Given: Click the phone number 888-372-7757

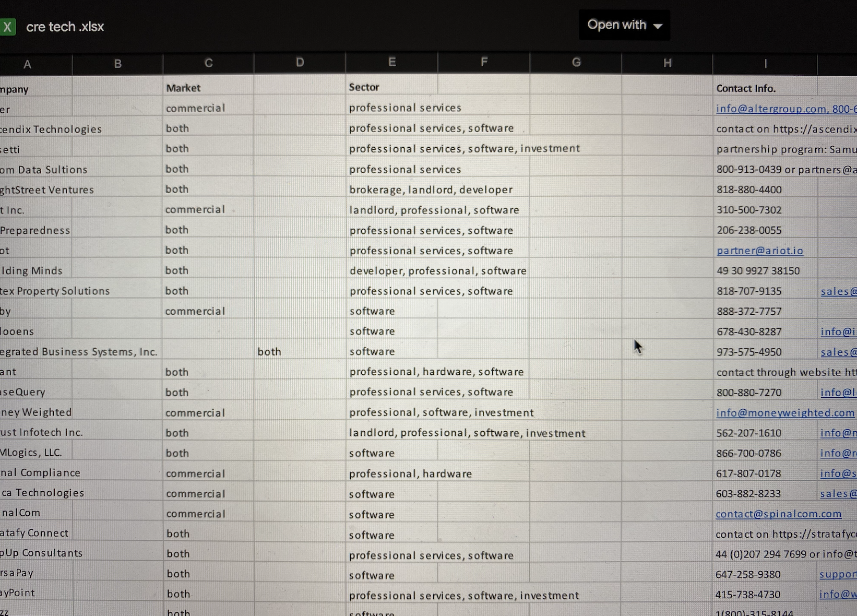Looking at the screenshot, I should pyautogui.click(x=749, y=312).
